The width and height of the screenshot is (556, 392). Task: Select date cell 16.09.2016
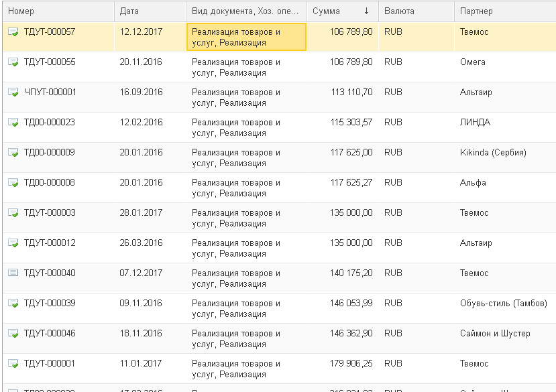click(x=141, y=92)
